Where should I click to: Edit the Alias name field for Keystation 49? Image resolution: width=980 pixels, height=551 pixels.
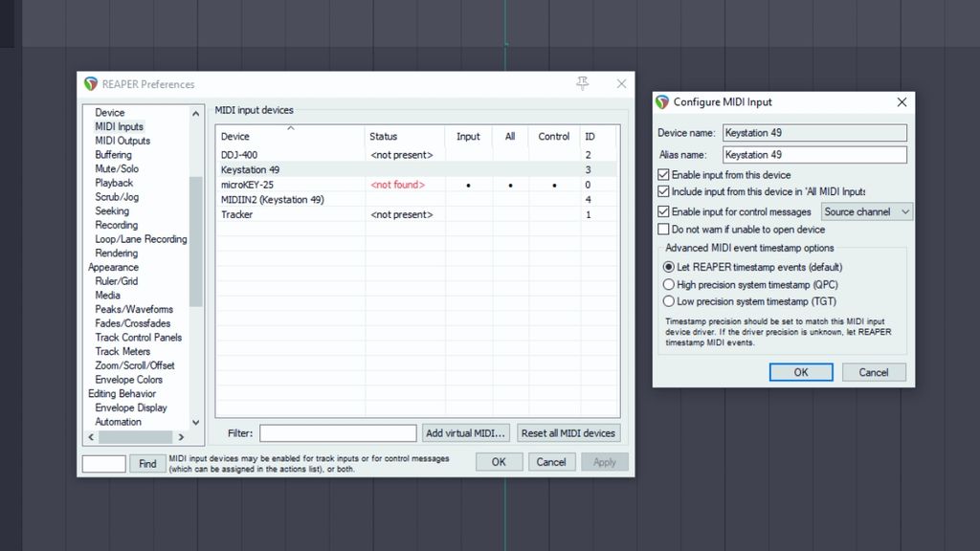tap(813, 154)
